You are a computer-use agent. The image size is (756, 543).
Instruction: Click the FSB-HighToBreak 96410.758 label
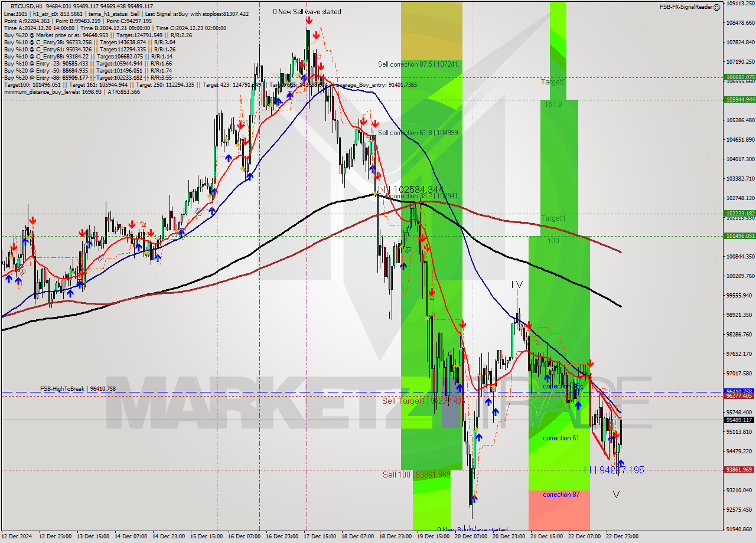[x=78, y=389]
